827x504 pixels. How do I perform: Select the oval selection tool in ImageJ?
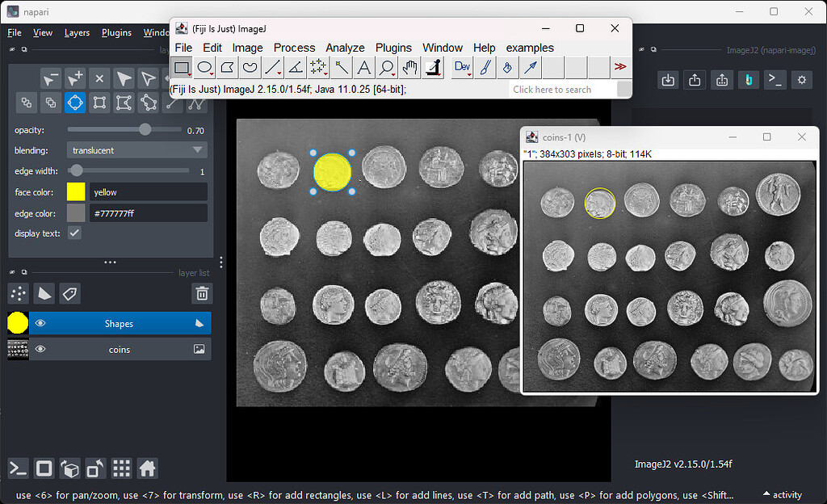[204, 68]
